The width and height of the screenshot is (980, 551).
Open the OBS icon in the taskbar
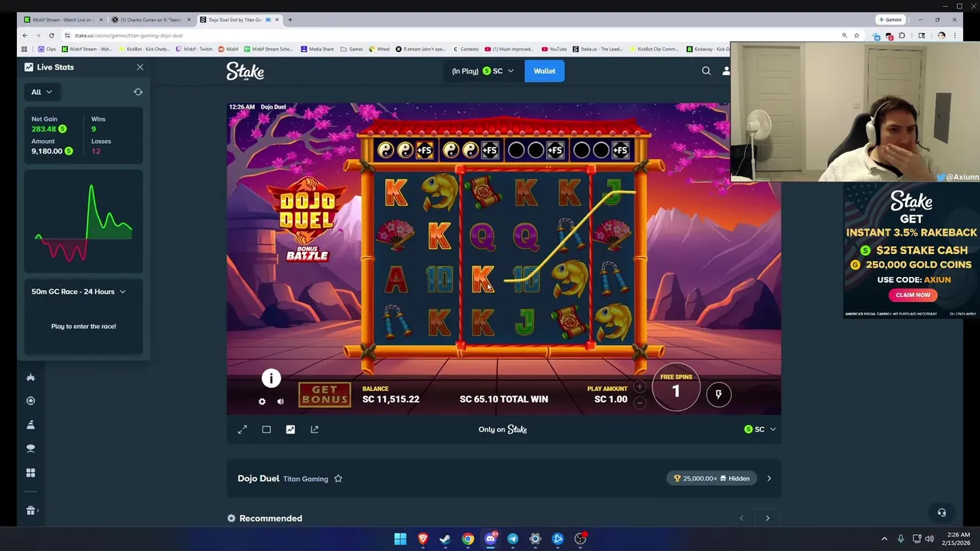coord(580,539)
